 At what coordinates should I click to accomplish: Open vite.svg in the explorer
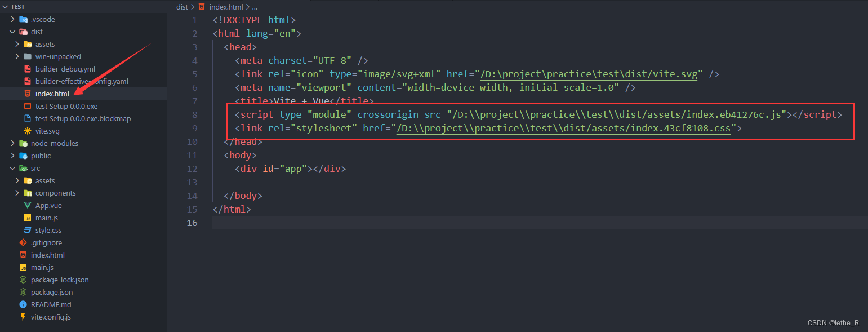tap(47, 131)
